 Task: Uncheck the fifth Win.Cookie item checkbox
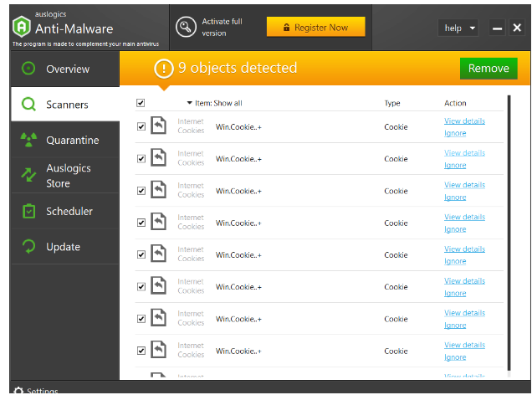(141, 254)
